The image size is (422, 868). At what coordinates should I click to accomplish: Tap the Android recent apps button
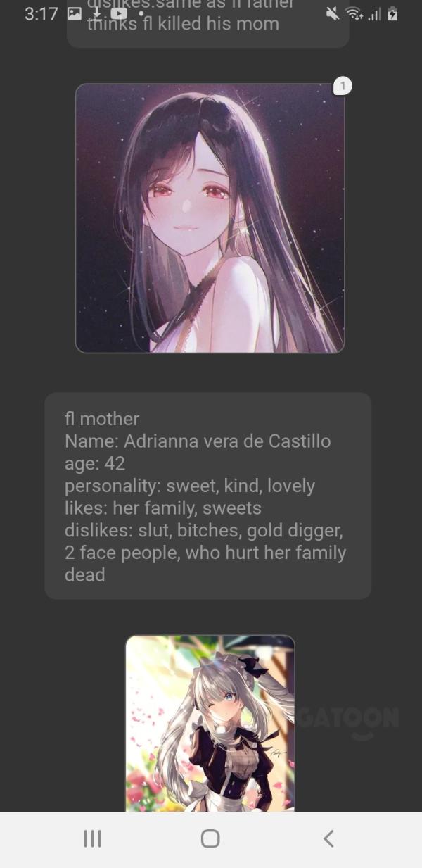[x=92, y=838]
